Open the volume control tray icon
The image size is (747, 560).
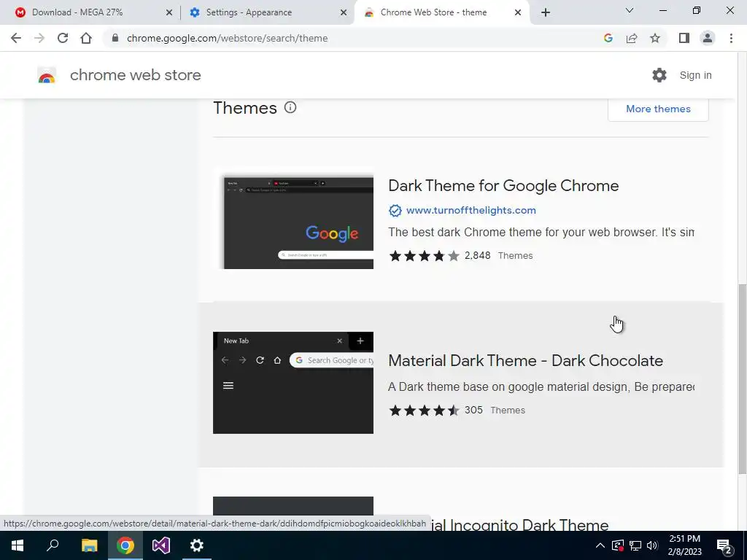point(652,545)
